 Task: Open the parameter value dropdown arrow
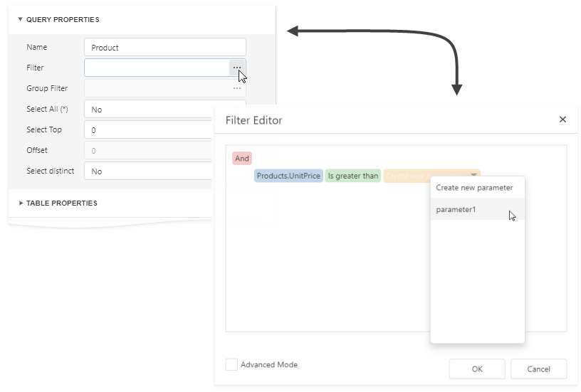474,175
